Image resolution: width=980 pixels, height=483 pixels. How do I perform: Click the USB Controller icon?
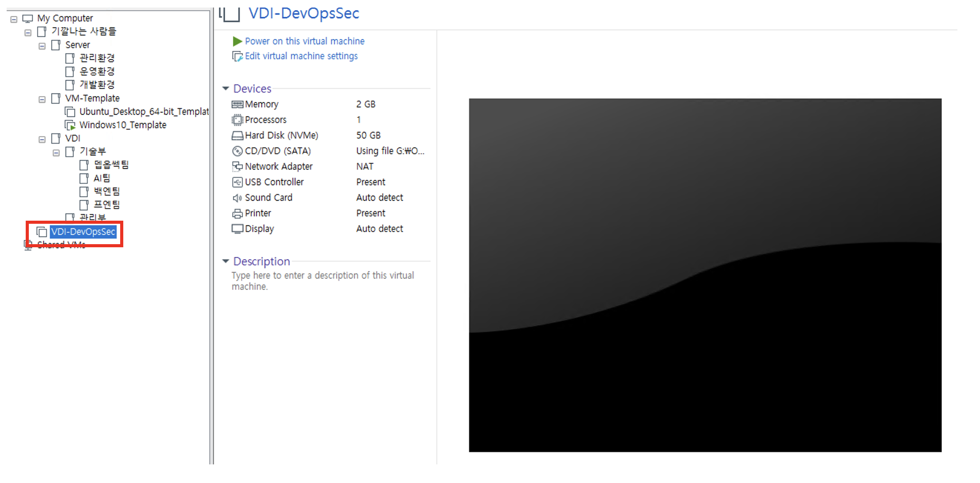pos(237,182)
